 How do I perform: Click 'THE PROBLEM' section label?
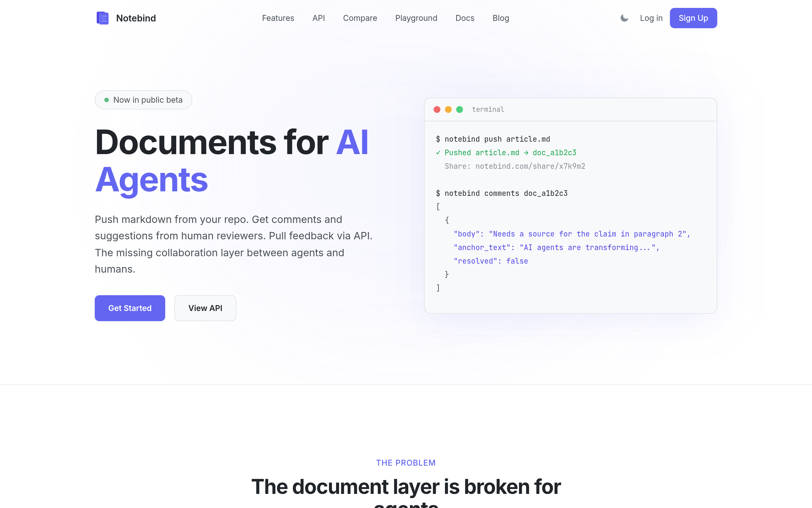(x=406, y=463)
